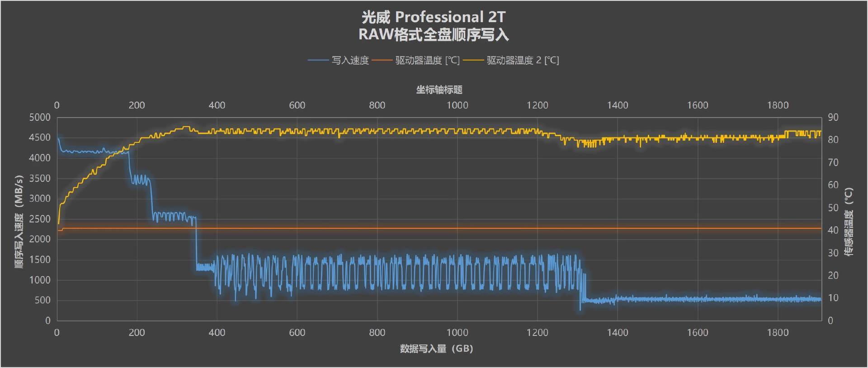The width and height of the screenshot is (868, 368).
Task: Click bottom axis label 1800
Action: click(778, 333)
